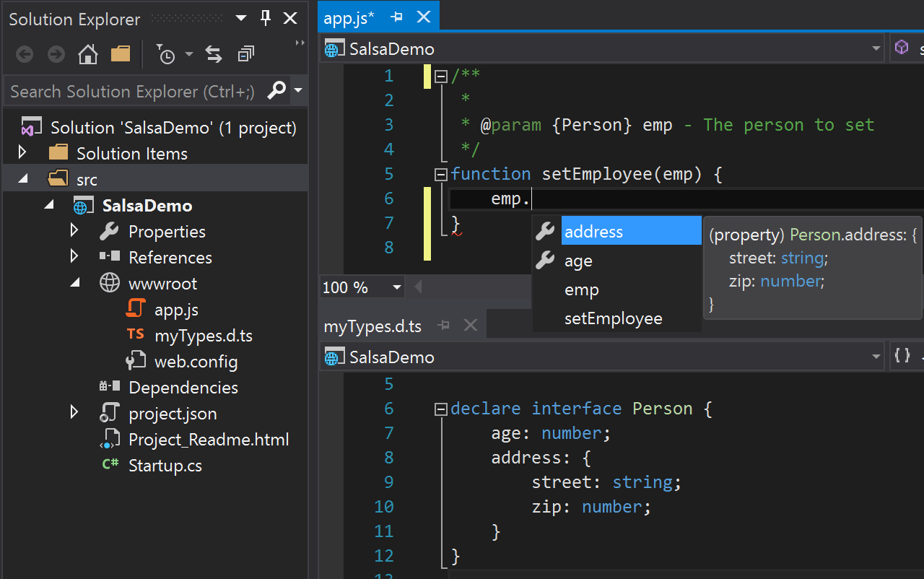Click the TS icon beside myTypes.d.ts
924x579 pixels.
pos(135,335)
